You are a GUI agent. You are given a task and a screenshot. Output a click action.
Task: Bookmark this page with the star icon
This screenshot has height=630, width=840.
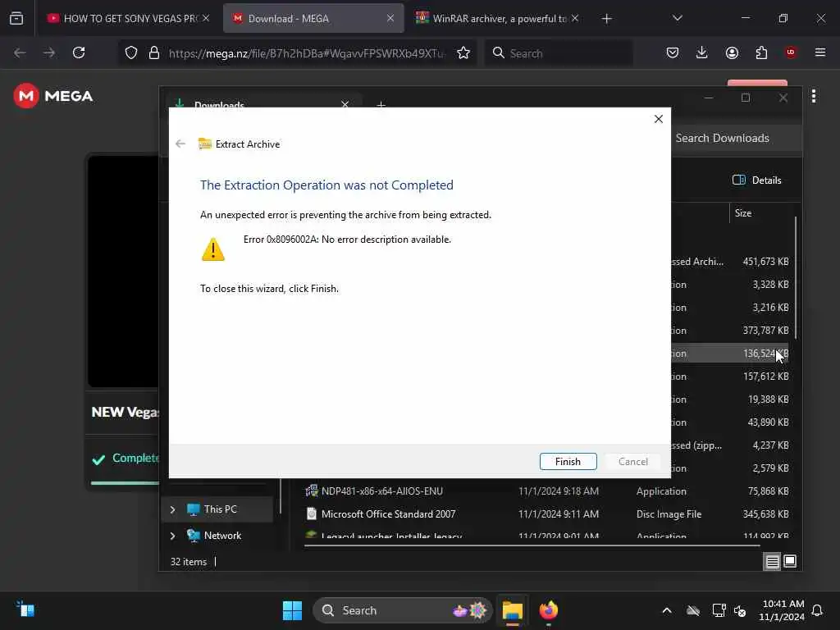pos(463,52)
